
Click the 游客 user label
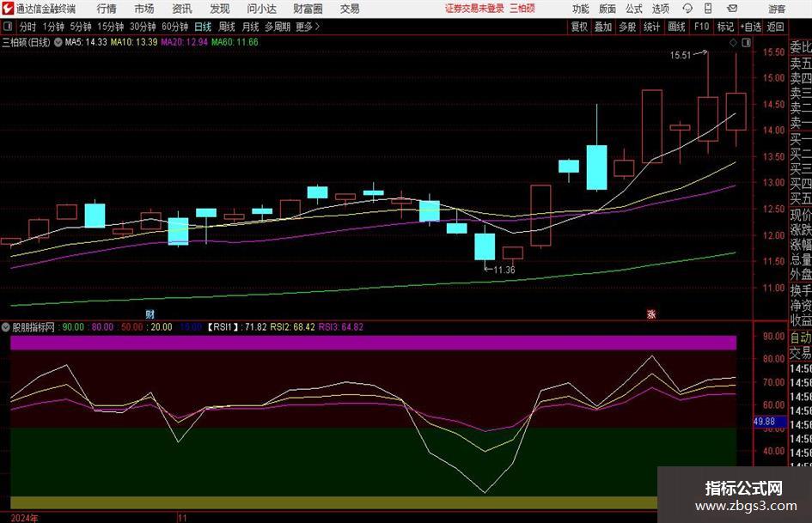pyautogui.click(x=777, y=9)
